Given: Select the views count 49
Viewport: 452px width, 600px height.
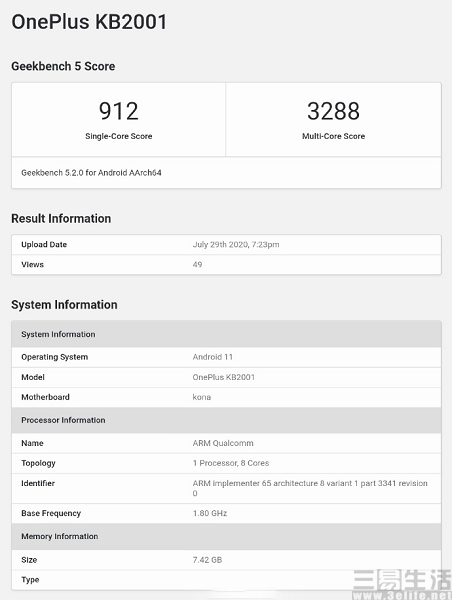Looking at the screenshot, I should click(x=197, y=264).
